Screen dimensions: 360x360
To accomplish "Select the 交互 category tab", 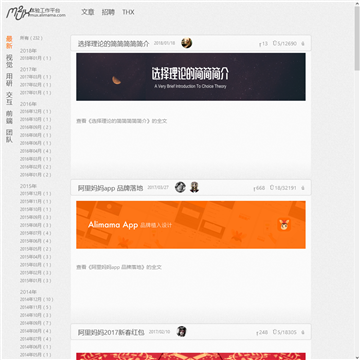I will click(9, 98).
